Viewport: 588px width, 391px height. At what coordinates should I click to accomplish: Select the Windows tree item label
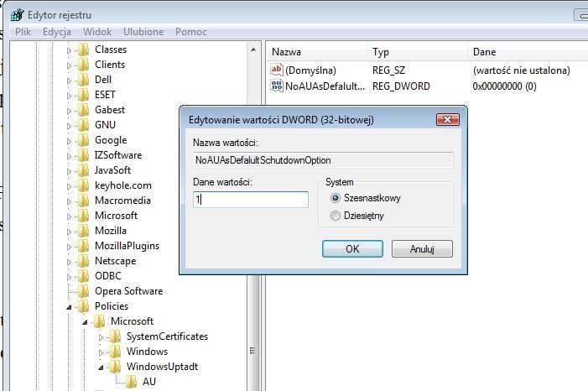click(147, 352)
